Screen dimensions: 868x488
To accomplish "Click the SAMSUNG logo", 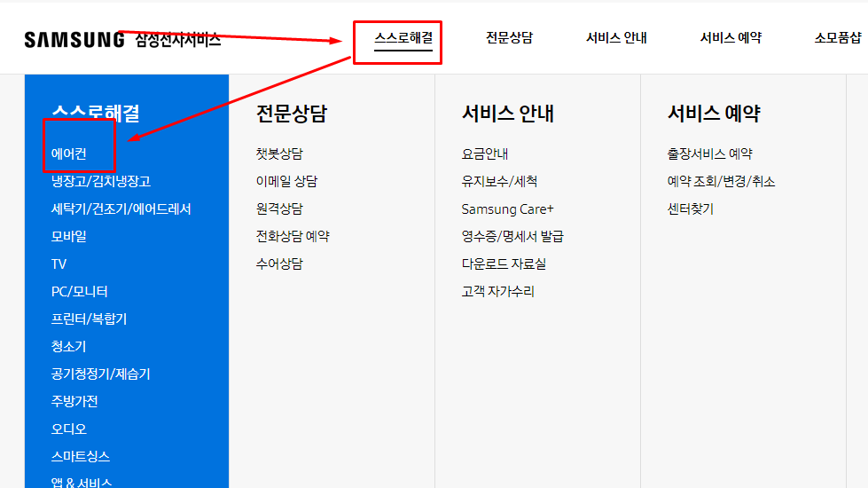I will click(x=74, y=40).
